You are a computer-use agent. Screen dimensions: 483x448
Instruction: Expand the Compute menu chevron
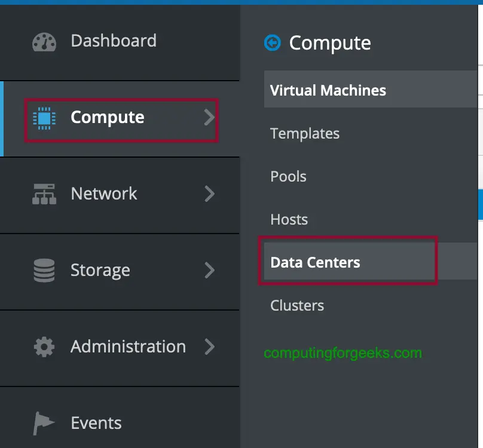209,117
